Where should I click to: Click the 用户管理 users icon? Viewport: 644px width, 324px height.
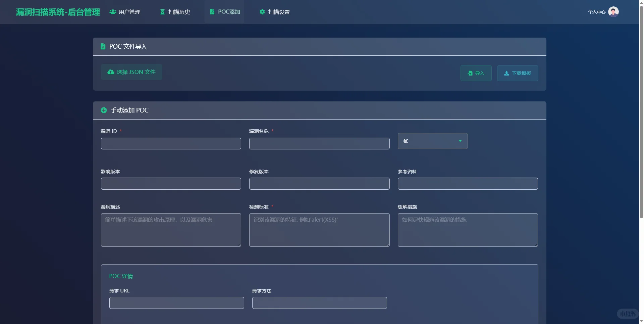click(113, 12)
